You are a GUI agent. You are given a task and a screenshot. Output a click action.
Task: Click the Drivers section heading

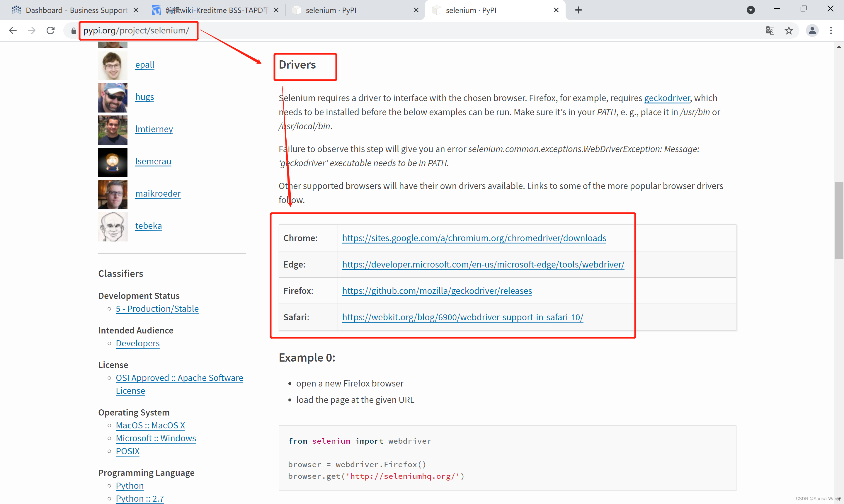tap(297, 65)
